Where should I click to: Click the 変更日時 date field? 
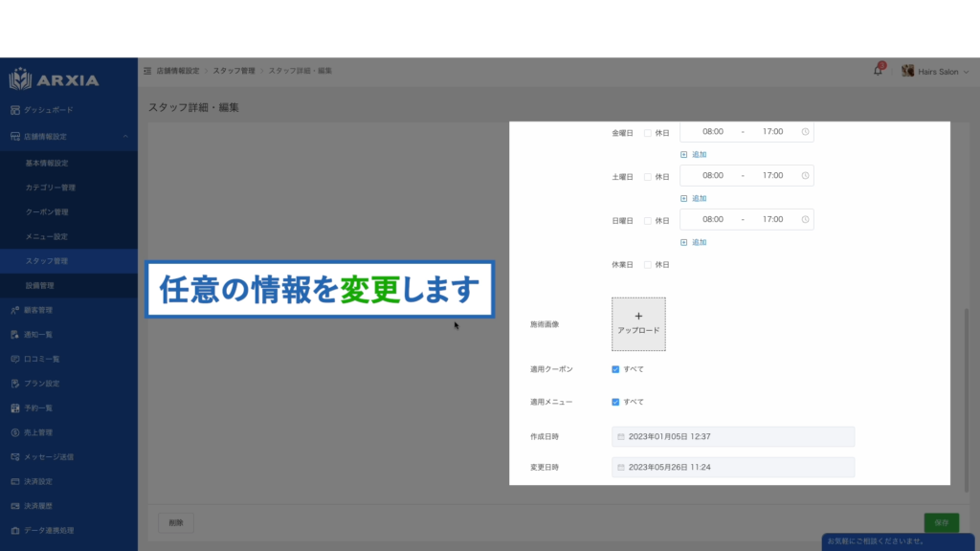click(x=733, y=467)
